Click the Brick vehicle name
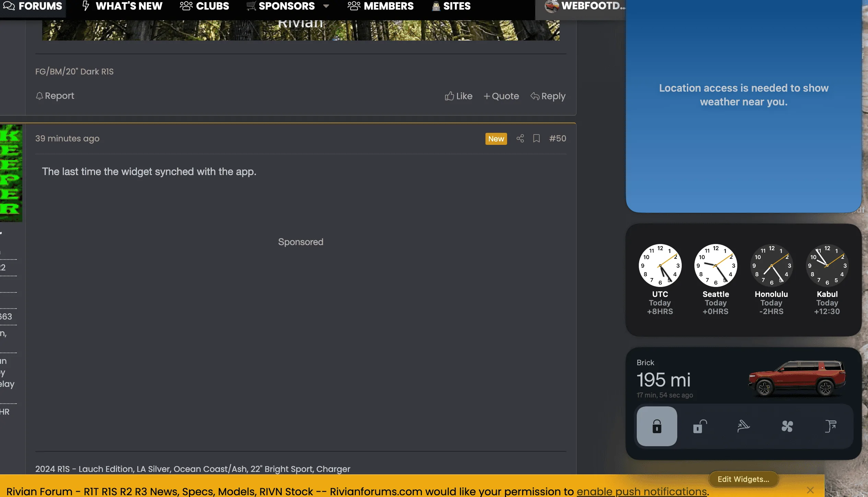This screenshot has height=497, width=868. 645,362
